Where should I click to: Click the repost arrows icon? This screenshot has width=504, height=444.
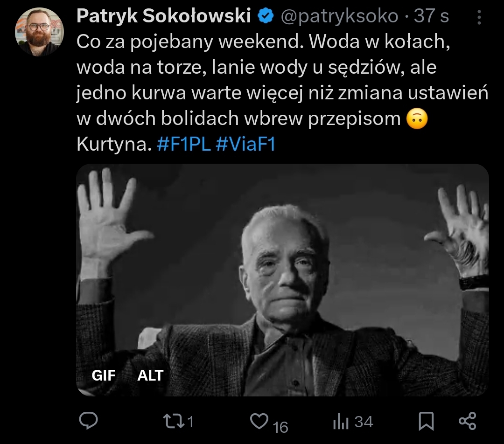(174, 421)
